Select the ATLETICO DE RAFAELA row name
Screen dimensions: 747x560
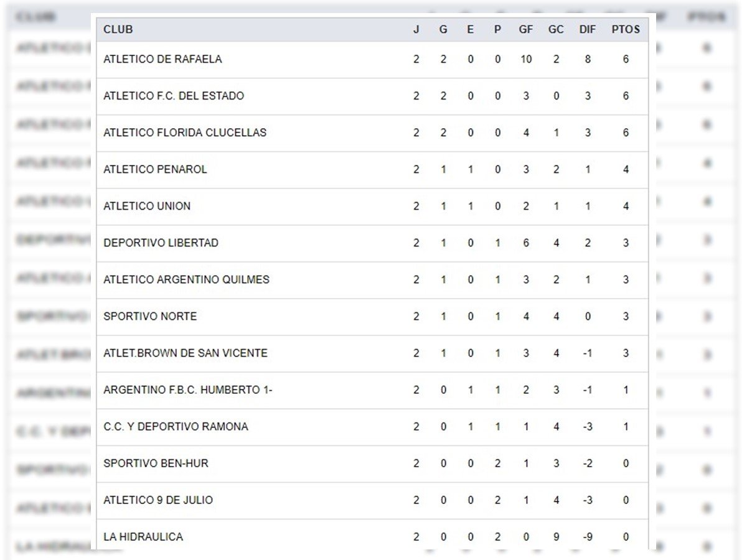[162, 59]
